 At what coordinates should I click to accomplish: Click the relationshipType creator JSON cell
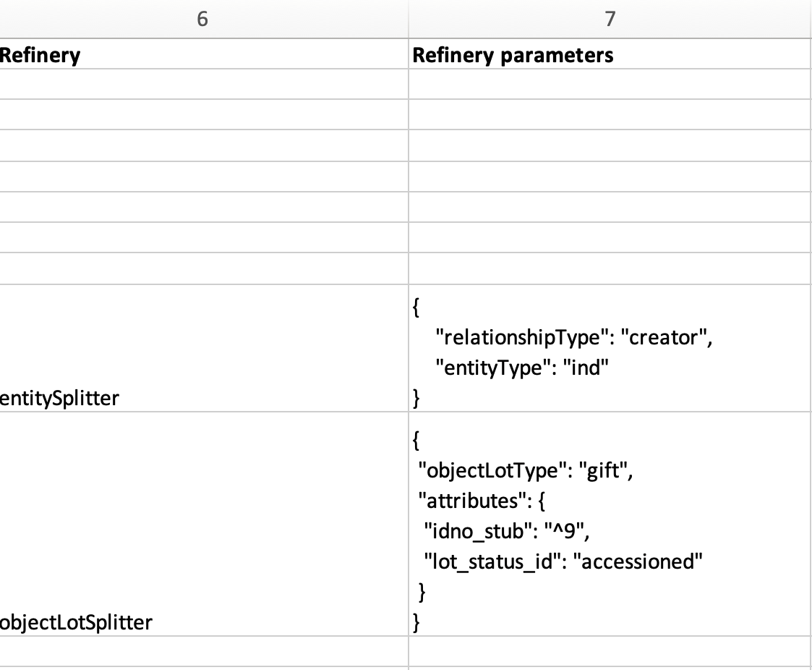tap(610, 349)
